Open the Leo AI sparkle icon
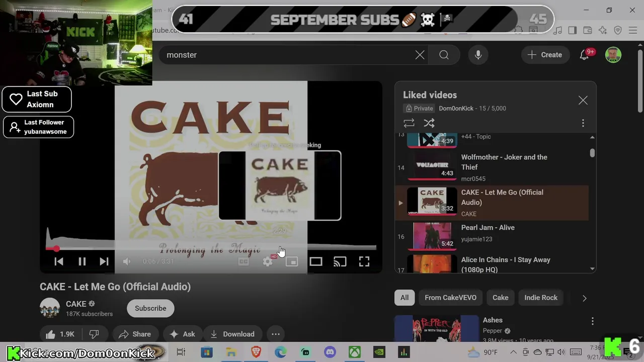The image size is (644, 362). pos(603,30)
